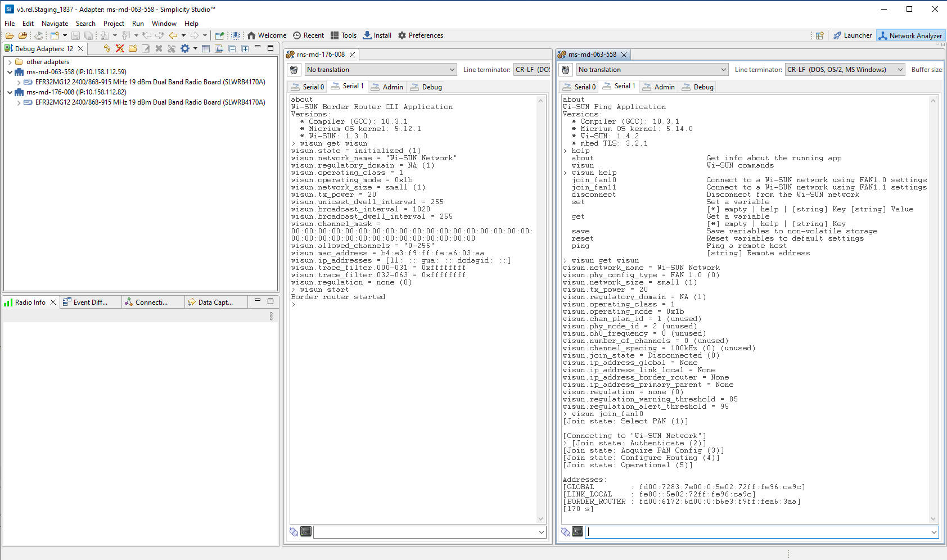This screenshot has height=560, width=947.
Task: Click the gear settings icon in Debug Adapters
Action: tap(184, 49)
